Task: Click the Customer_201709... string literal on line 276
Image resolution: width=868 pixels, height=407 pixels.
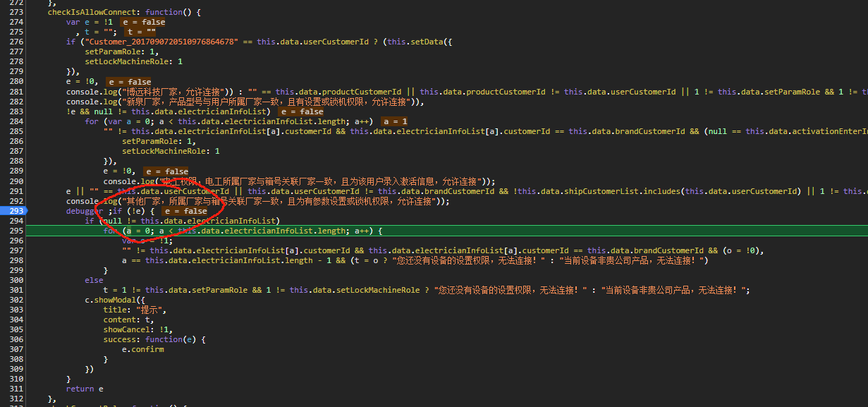Action: pyautogui.click(x=161, y=42)
